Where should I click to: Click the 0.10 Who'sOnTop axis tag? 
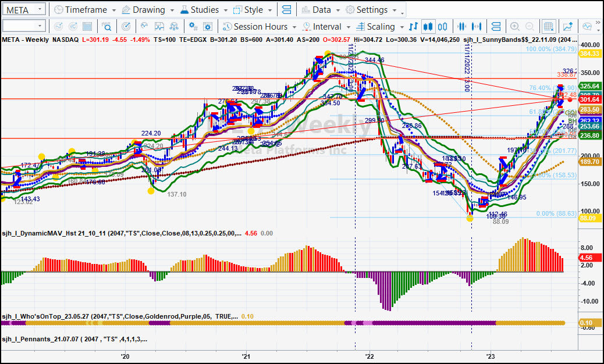pos(590,323)
